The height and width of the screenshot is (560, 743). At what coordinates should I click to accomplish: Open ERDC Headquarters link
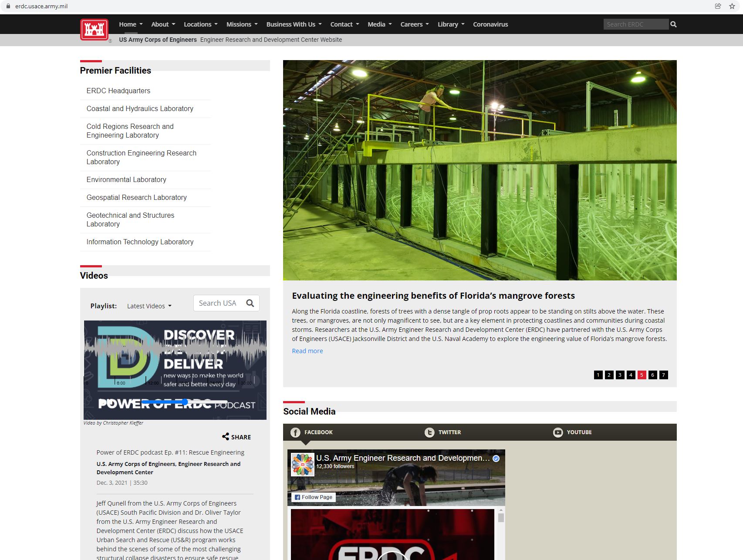118,91
